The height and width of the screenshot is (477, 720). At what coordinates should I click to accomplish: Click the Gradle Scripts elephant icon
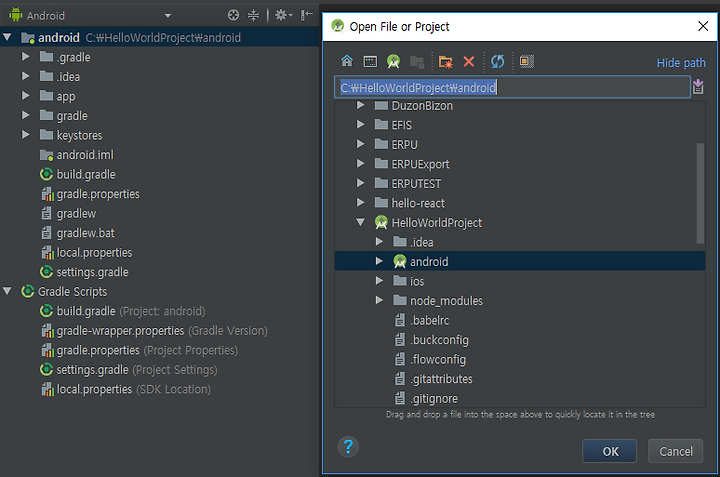28,292
